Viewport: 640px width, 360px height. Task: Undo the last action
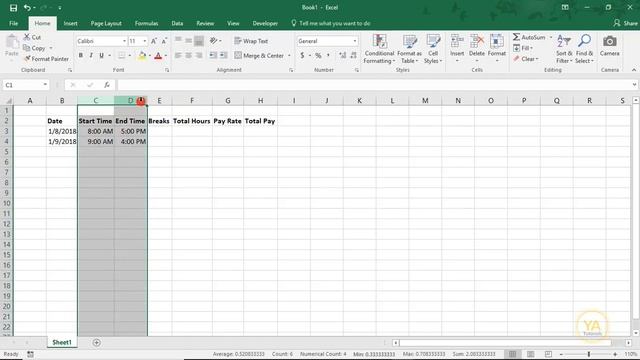[x=27, y=7]
